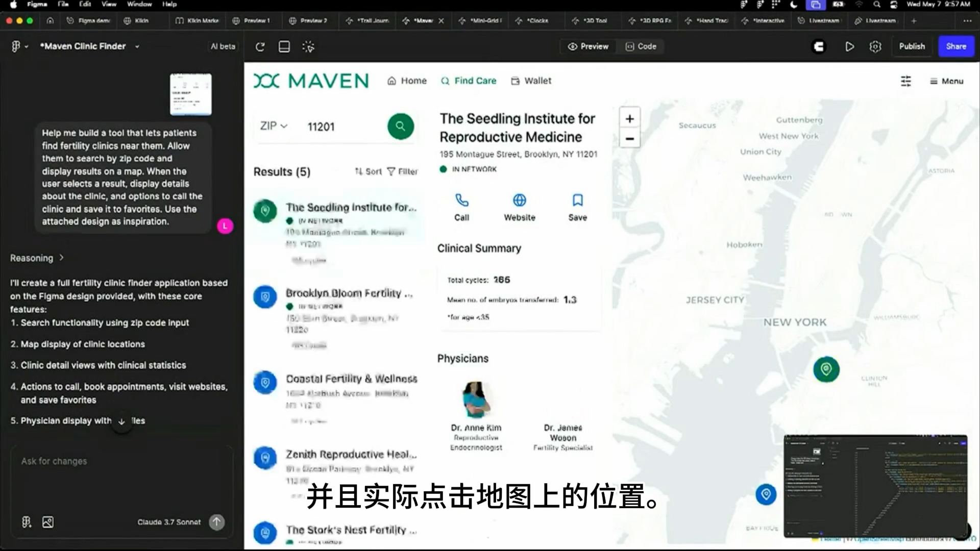Zoom in on the map
The image size is (980, 551).
pos(630,118)
